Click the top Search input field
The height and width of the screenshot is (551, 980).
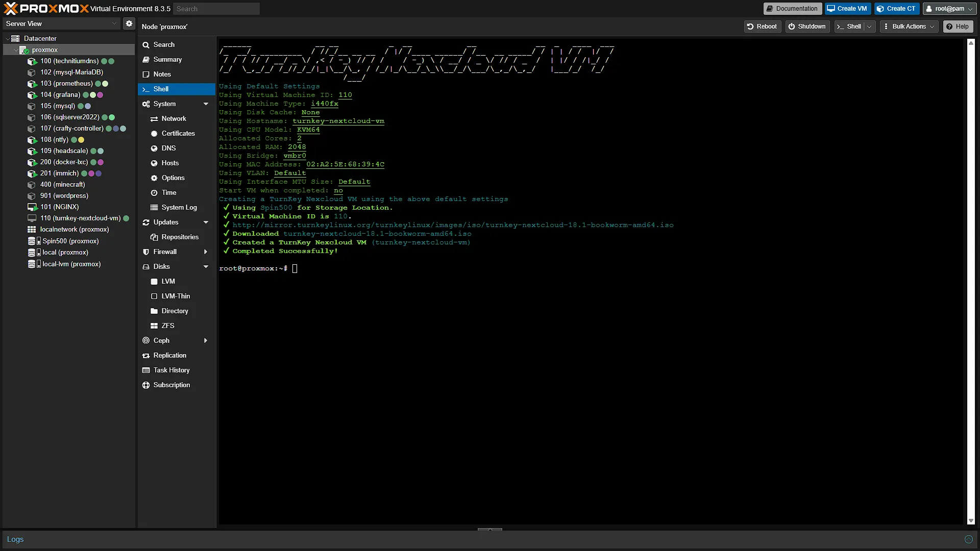tap(216, 9)
